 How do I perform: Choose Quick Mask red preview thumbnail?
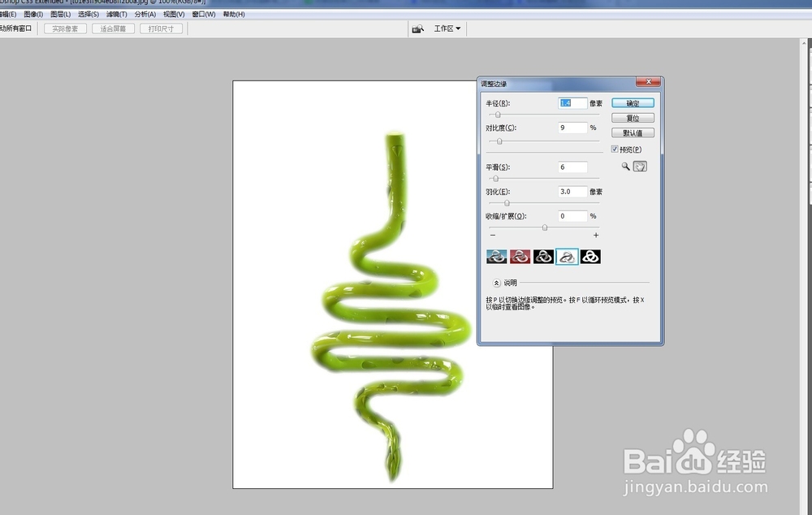click(x=520, y=257)
